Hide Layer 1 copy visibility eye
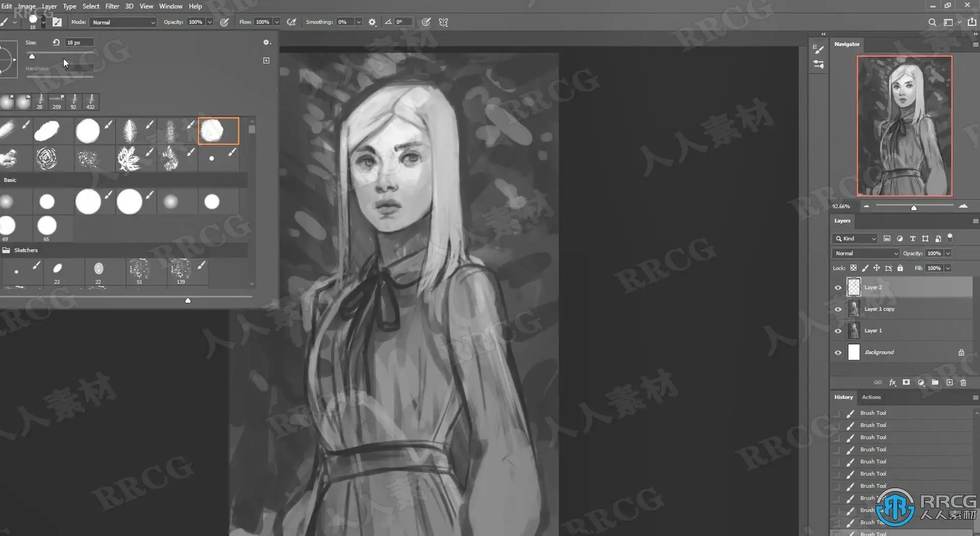The height and width of the screenshot is (536, 980). pyautogui.click(x=838, y=309)
